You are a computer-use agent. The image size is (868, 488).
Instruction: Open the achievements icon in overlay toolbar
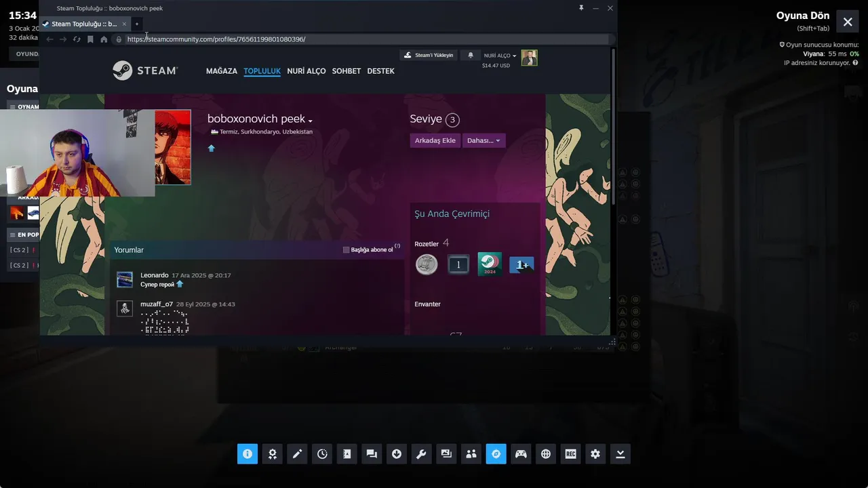coord(273,454)
